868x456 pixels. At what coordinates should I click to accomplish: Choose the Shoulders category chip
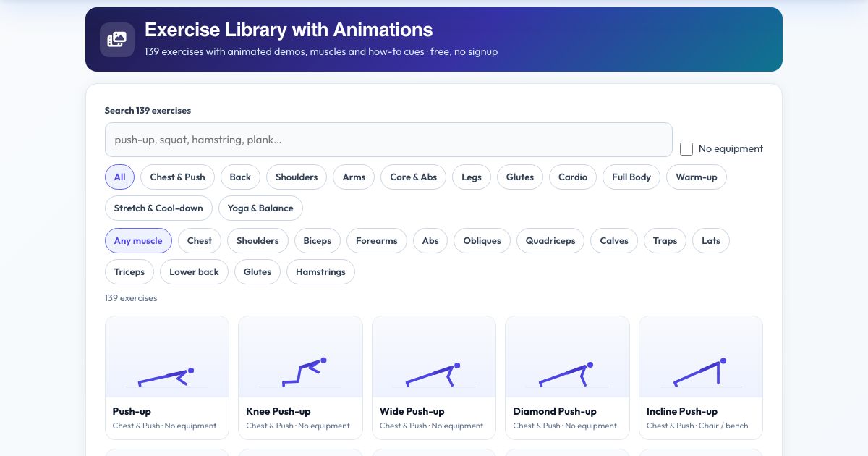point(297,177)
